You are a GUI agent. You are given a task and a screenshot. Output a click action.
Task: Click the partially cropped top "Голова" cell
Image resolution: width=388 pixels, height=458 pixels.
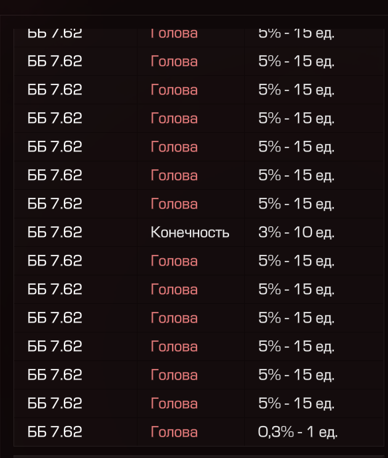point(174,34)
